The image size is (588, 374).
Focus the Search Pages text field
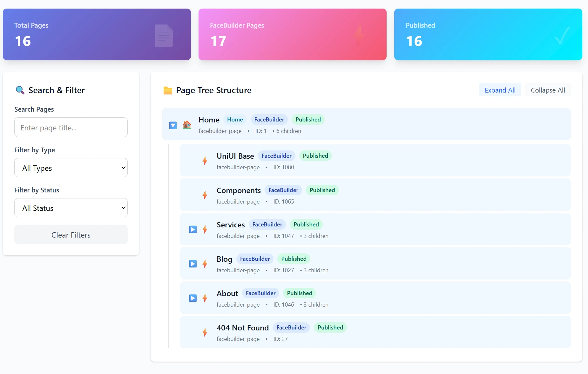click(x=71, y=128)
